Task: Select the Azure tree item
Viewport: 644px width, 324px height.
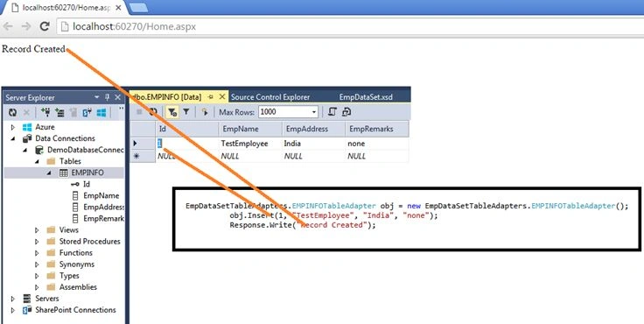Action: (x=45, y=127)
